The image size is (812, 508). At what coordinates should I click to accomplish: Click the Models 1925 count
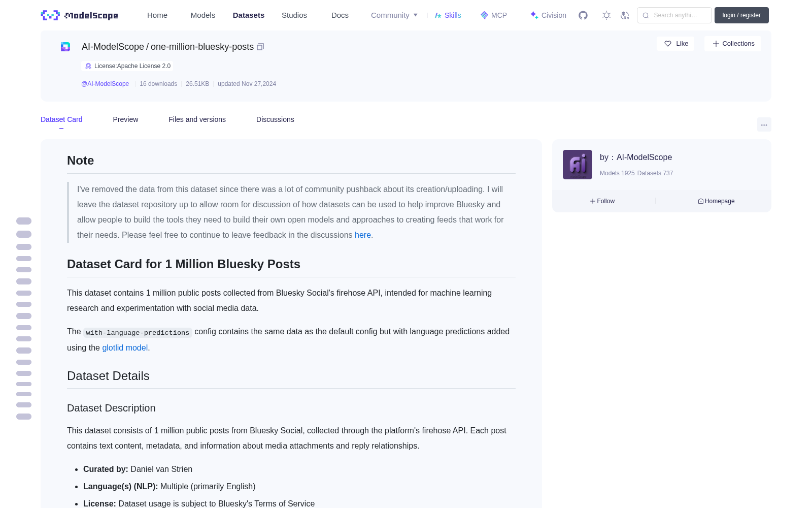click(x=617, y=173)
